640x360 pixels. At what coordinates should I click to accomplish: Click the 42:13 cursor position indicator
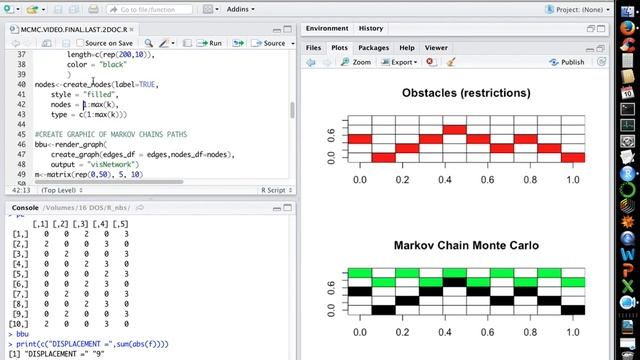pyautogui.click(x=21, y=190)
